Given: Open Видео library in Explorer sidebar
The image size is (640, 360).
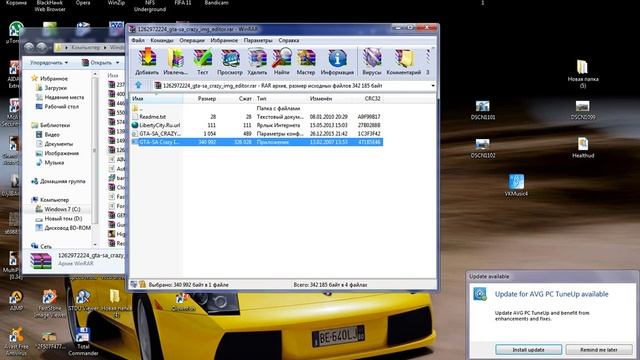Looking at the screenshot, I should [48, 135].
